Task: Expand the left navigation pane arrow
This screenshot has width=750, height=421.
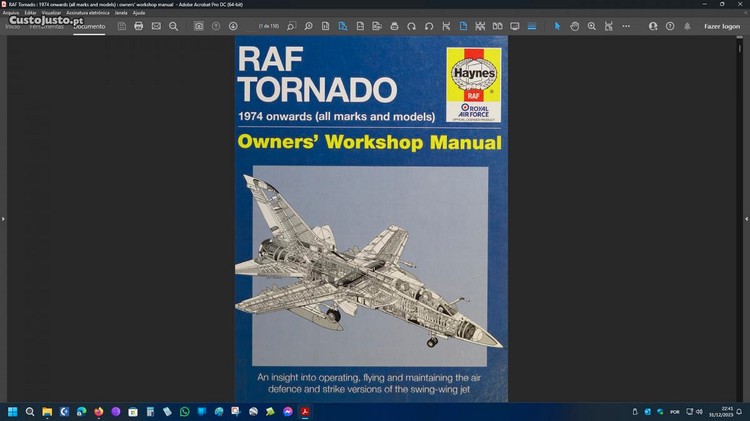Action: point(3,218)
